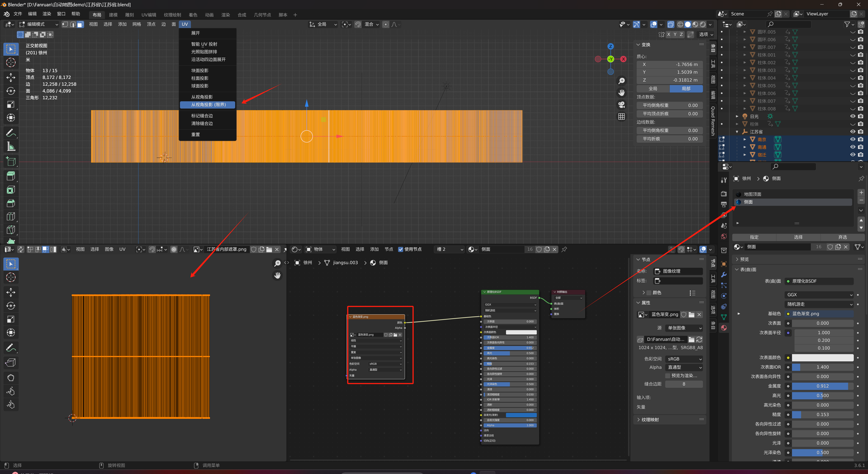The image size is (868, 474).
Task: Click the 缝合边距 value field showing 8
Action: pyautogui.click(x=684, y=384)
